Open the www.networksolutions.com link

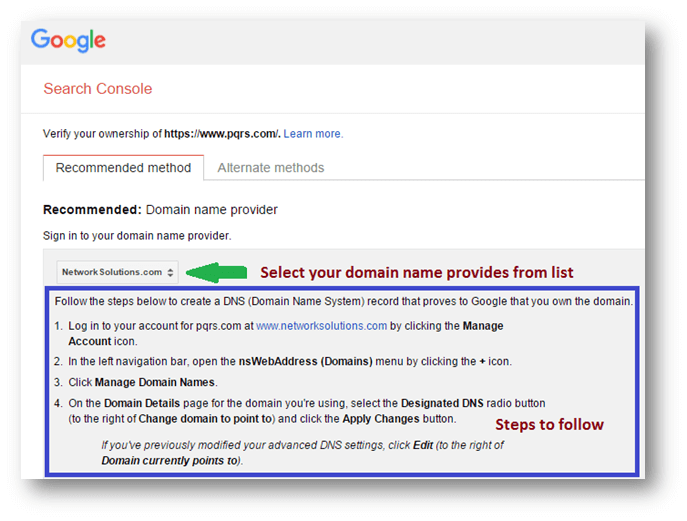tap(321, 326)
